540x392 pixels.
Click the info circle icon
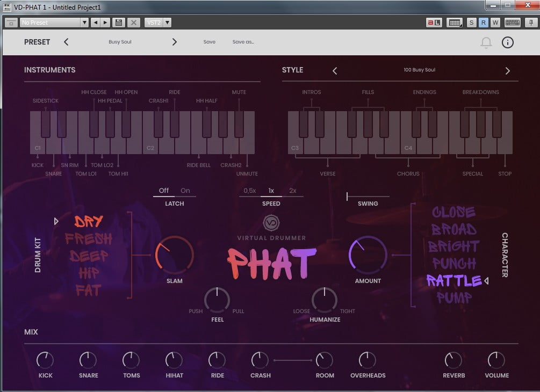point(507,42)
